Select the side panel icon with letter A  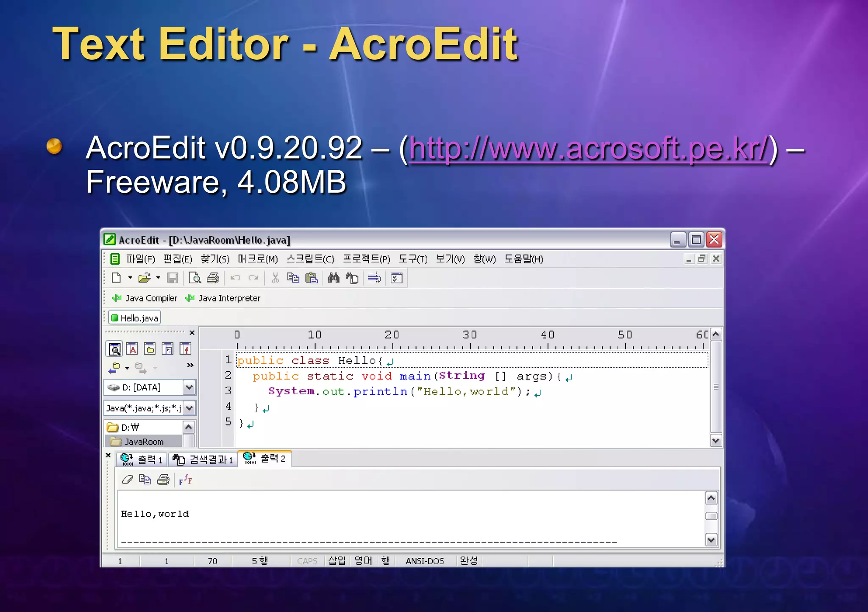pyautogui.click(x=132, y=349)
